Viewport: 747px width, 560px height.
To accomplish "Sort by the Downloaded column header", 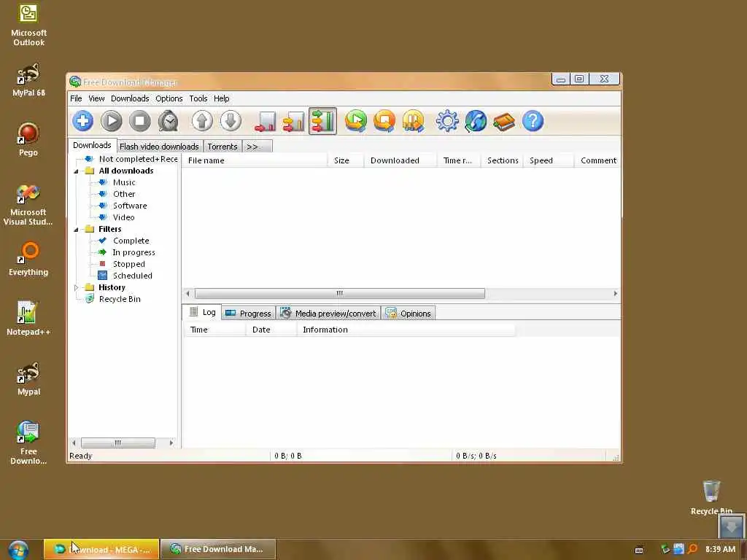I will pos(400,160).
